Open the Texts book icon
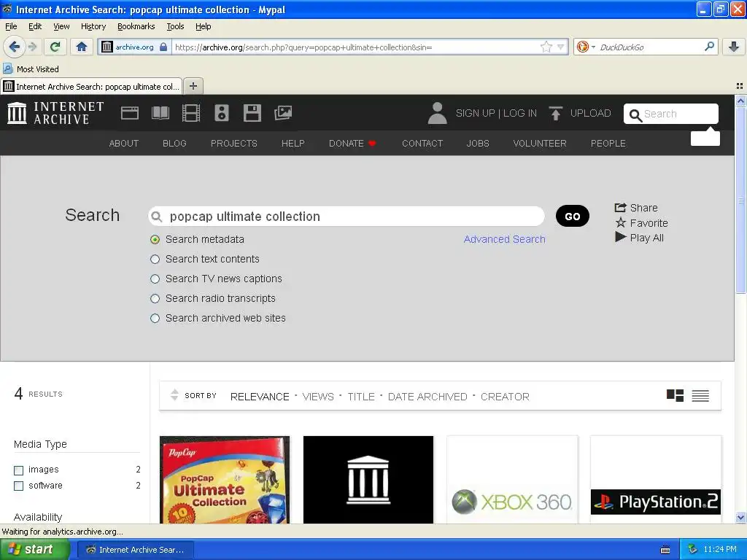The image size is (747, 560). tap(160, 113)
